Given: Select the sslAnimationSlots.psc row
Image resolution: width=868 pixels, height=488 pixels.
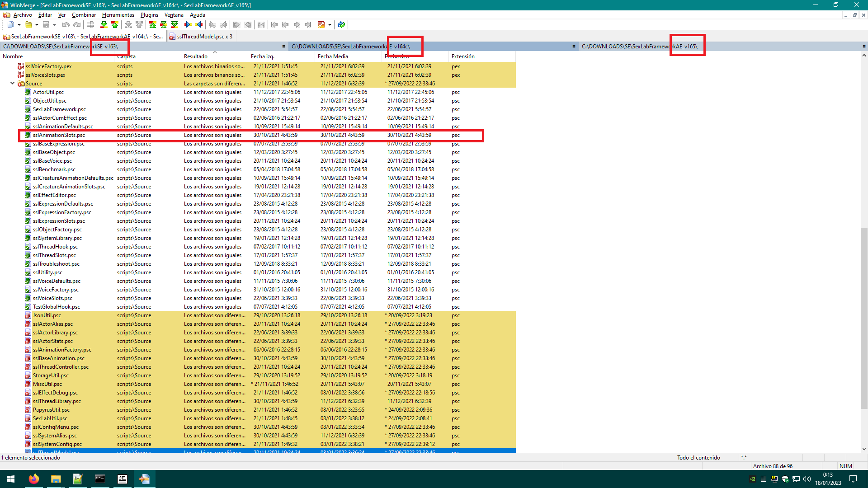Looking at the screenshot, I should (258, 135).
